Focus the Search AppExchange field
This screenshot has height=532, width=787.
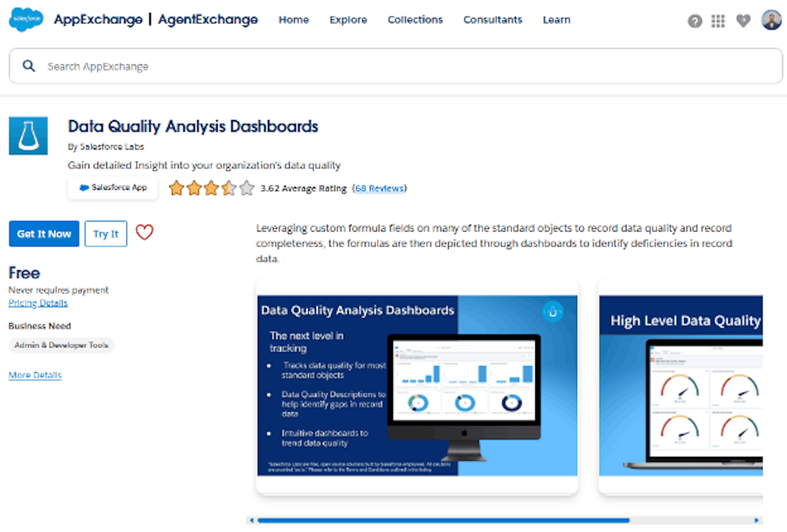pos(396,66)
